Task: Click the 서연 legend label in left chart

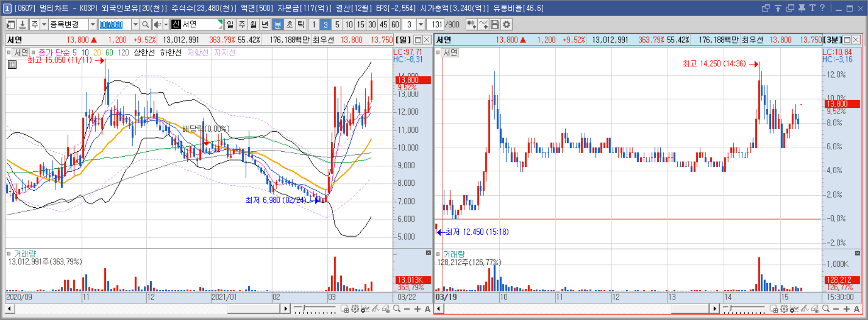Action: pos(21,53)
